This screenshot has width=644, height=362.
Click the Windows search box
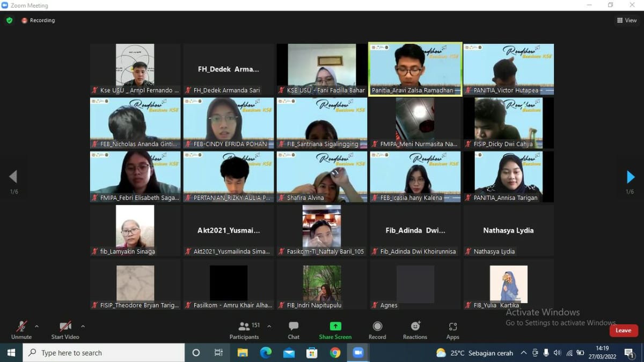[x=104, y=353]
